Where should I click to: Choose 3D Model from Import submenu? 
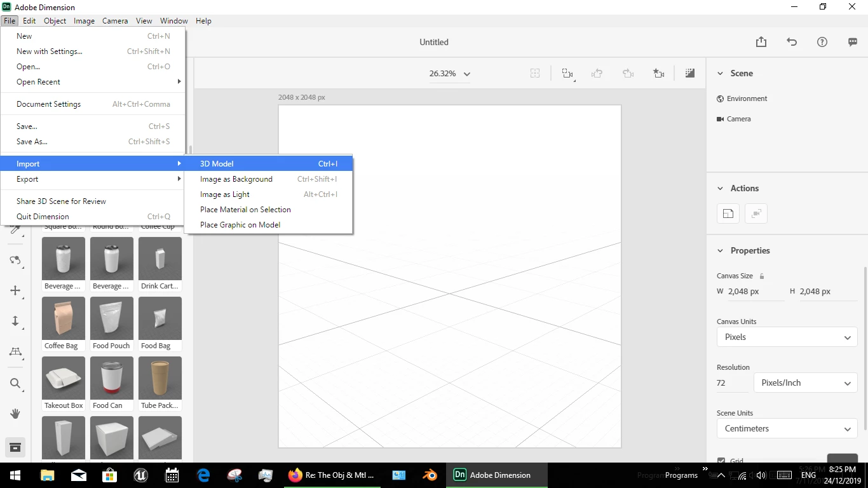pyautogui.click(x=269, y=164)
